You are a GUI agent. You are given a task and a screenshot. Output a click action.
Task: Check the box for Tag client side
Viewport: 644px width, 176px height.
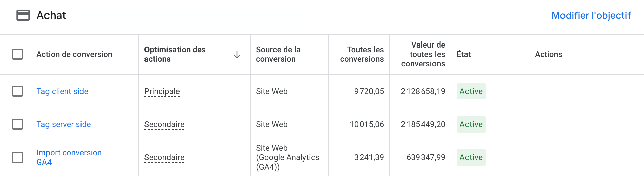18,91
